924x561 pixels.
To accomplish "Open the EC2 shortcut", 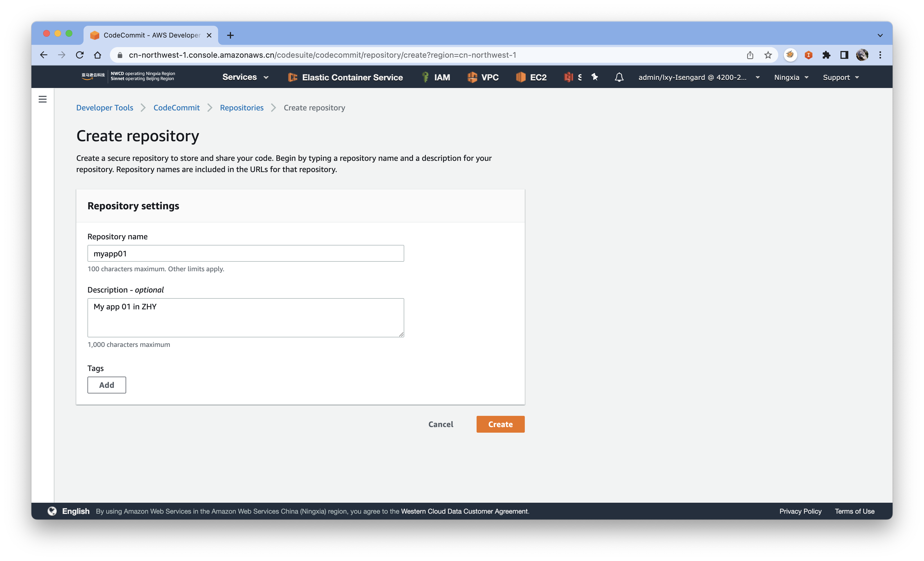I will click(x=531, y=77).
